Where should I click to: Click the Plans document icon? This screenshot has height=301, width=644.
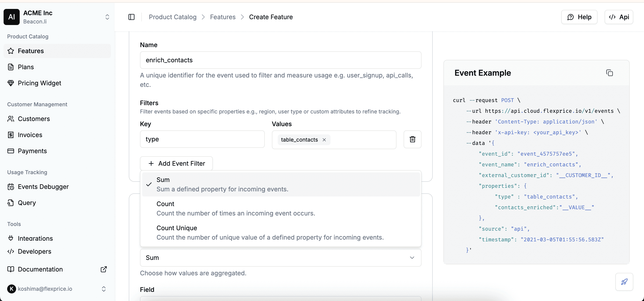tap(11, 67)
